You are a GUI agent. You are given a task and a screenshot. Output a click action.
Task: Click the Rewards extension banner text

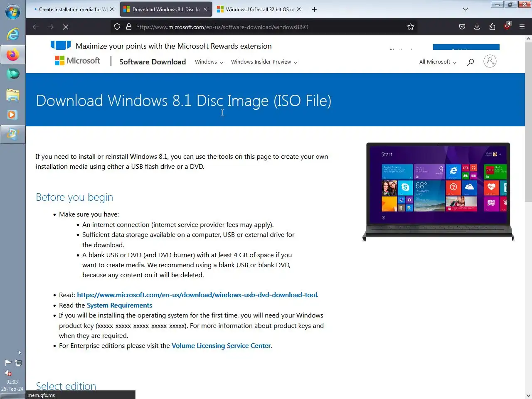[x=174, y=46]
